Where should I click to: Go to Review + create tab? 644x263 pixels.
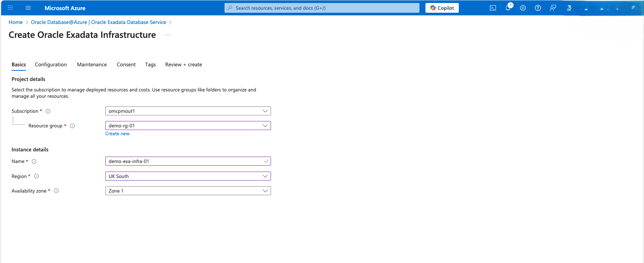pos(184,64)
